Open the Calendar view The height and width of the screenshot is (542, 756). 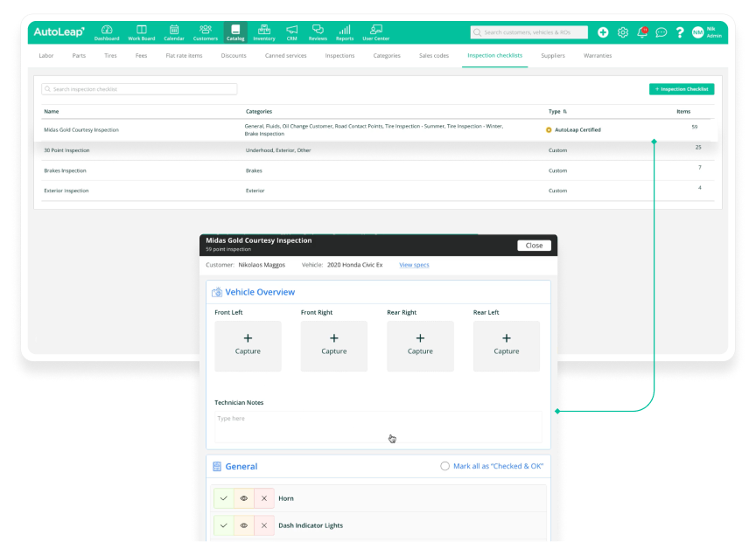(174, 32)
